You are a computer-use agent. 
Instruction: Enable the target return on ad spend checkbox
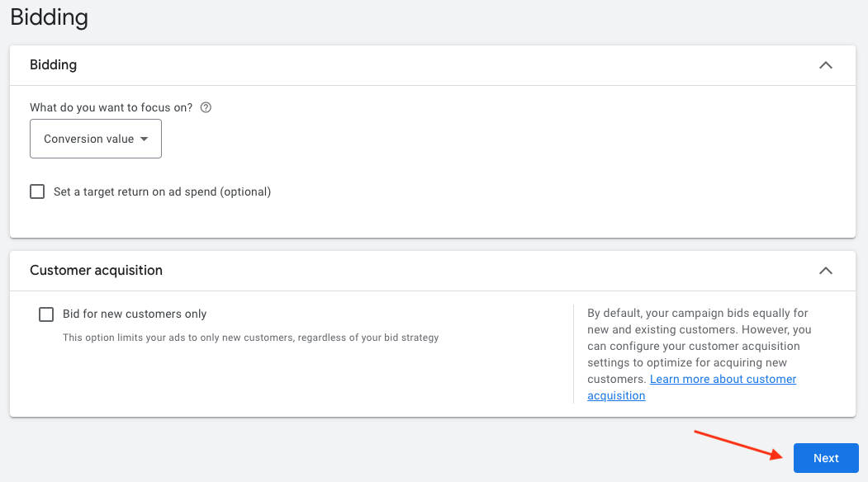coord(37,191)
